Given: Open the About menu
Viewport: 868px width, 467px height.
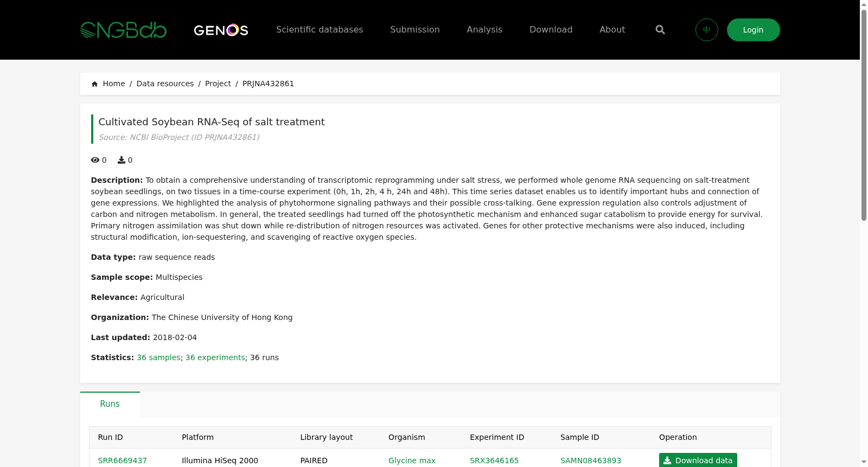Looking at the screenshot, I should (612, 30).
